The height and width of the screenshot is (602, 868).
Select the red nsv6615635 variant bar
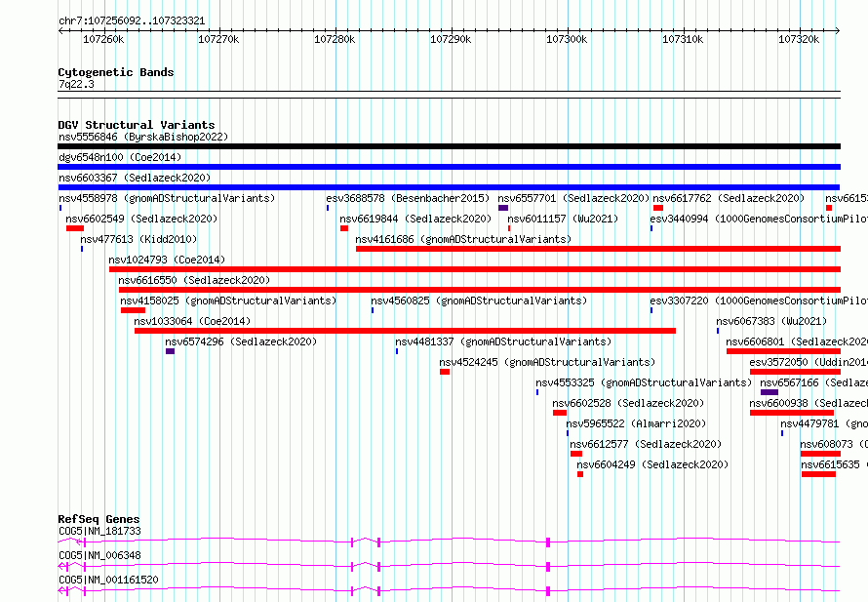(818, 474)
